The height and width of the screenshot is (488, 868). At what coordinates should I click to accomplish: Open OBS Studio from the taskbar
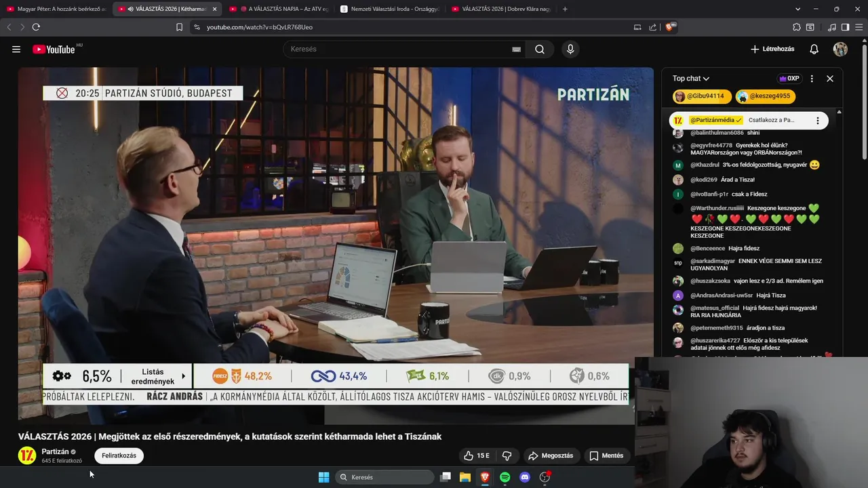(x=545, y=477)
